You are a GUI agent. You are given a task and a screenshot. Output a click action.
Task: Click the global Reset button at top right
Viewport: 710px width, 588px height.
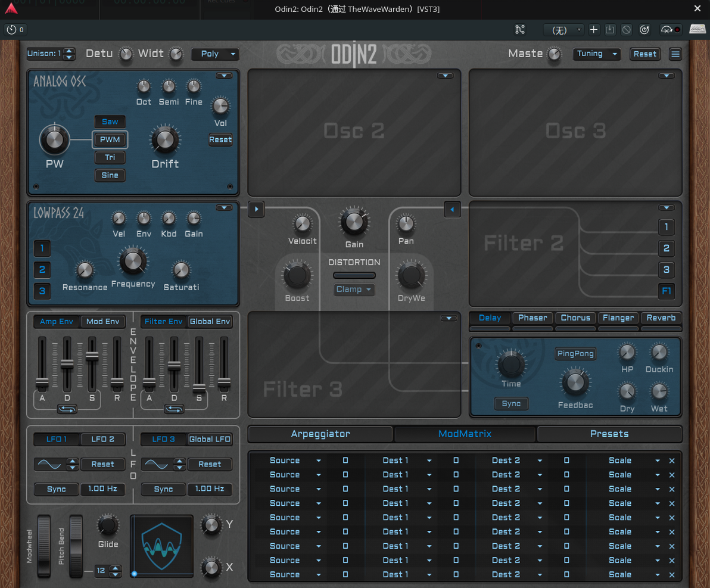(x=644, y=54)
